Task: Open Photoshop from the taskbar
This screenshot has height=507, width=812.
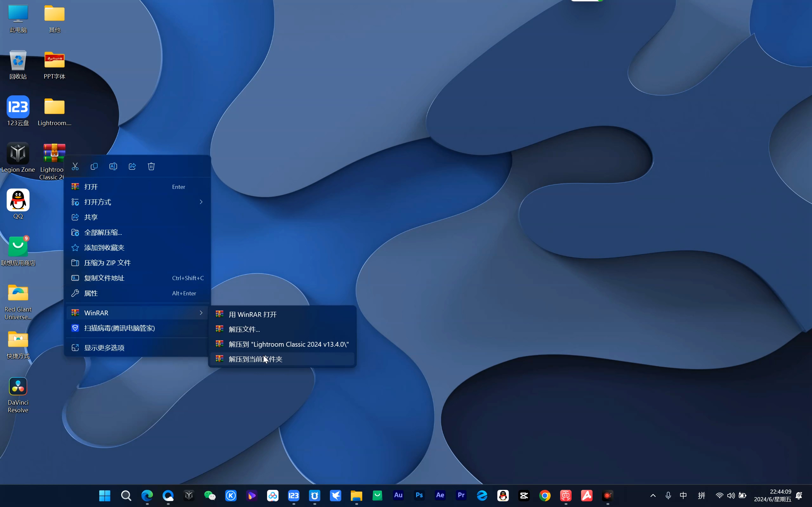Action: [x=419, y=495]
